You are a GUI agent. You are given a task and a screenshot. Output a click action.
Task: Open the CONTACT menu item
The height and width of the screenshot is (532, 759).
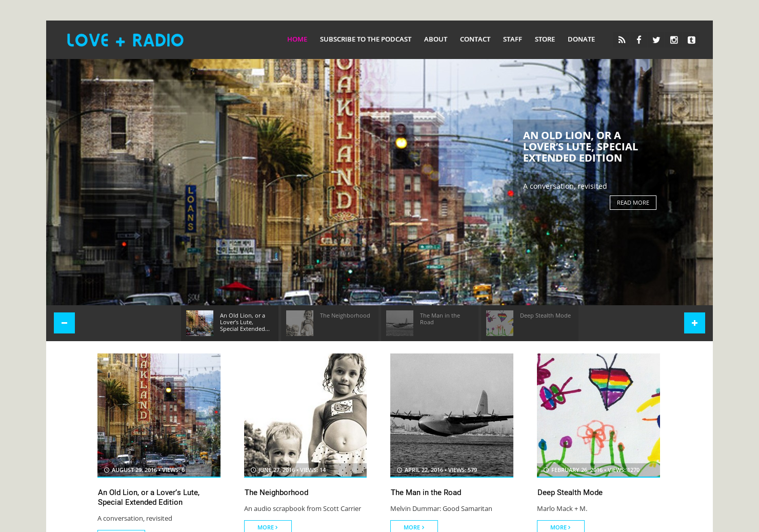(475, 39)
